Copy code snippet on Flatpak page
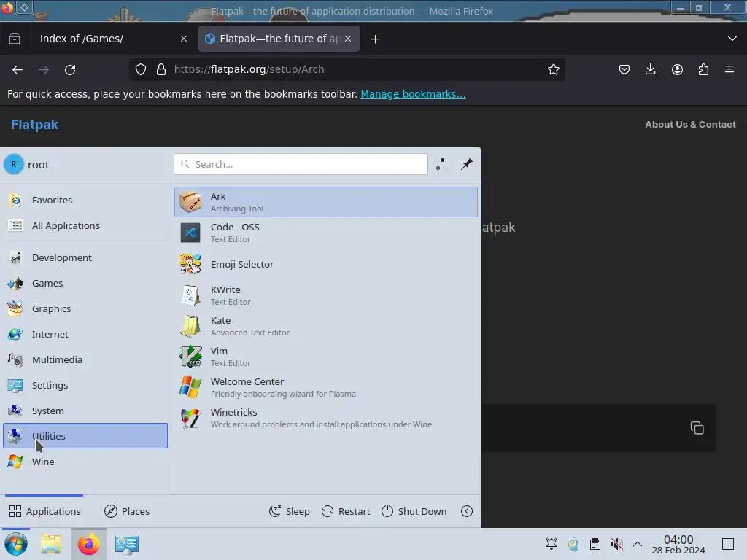The height and width of the screenshot is (560, 747). pos(697,427)
